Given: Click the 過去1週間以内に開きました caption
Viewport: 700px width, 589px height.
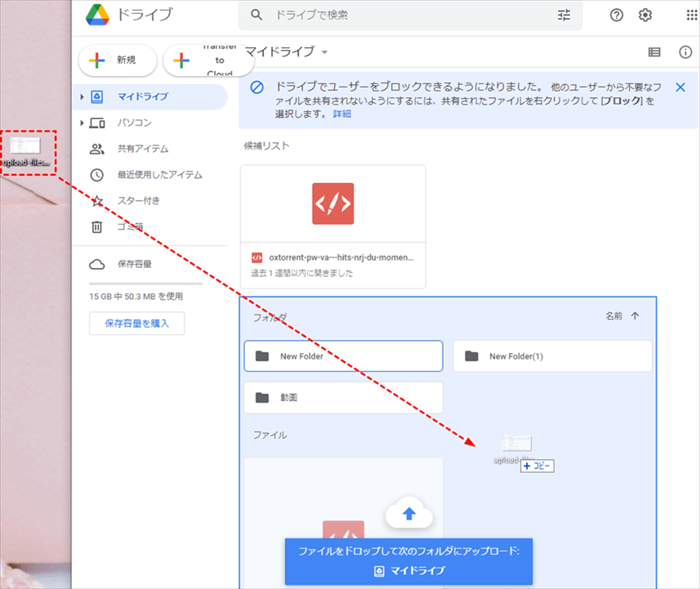Looking at the screenshot, I should tap(301, 273).
